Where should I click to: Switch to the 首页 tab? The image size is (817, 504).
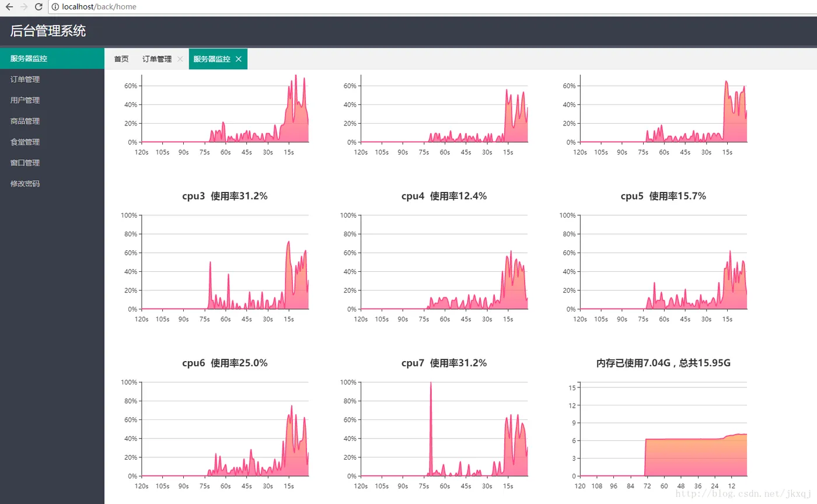(x=121, y=59)
